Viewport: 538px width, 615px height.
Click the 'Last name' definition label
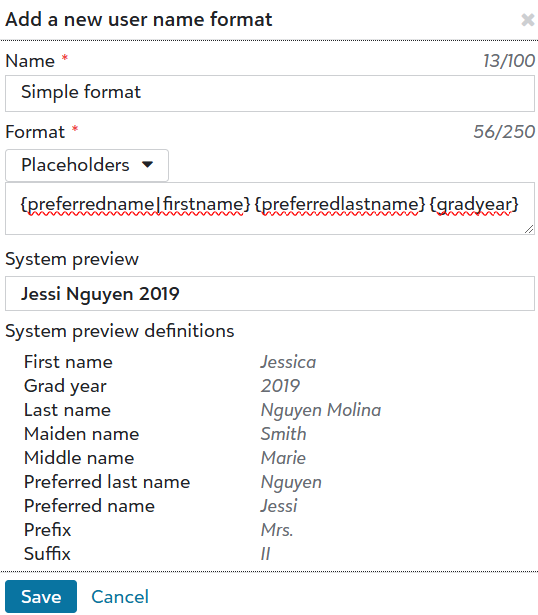point(67,410)
